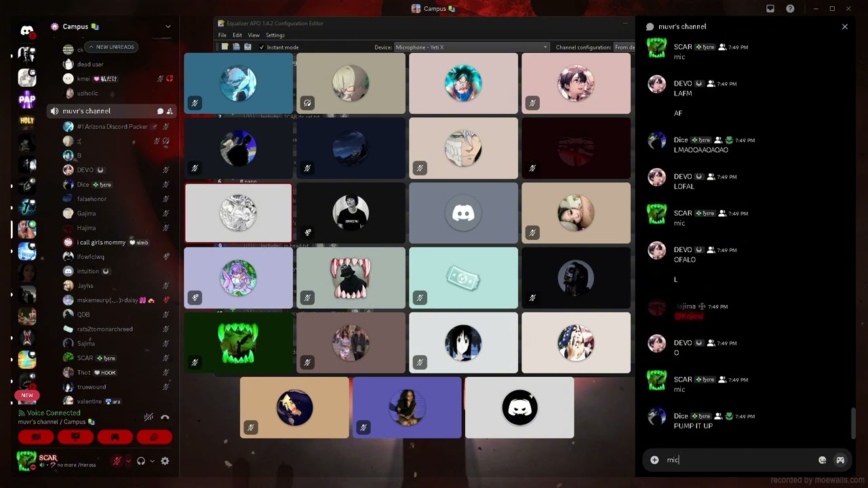
Task: Open soundboard button in voice panel
Action: 154,437
